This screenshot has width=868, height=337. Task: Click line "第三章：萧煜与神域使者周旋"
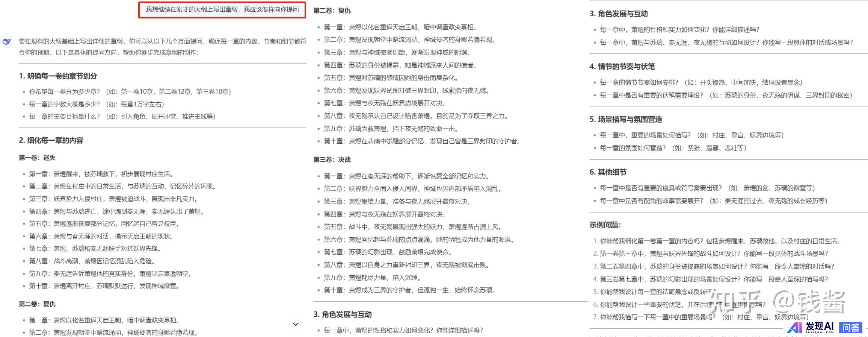tap(398, 53)
